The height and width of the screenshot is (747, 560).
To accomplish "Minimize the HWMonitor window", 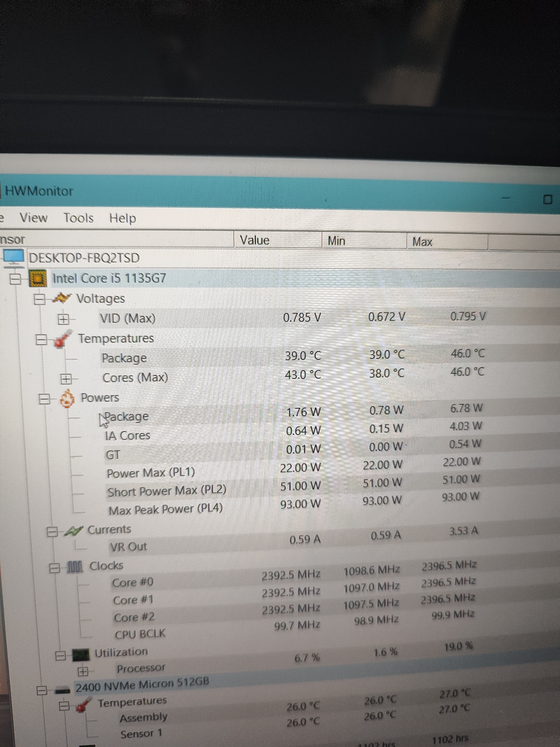I will (506, 198).
